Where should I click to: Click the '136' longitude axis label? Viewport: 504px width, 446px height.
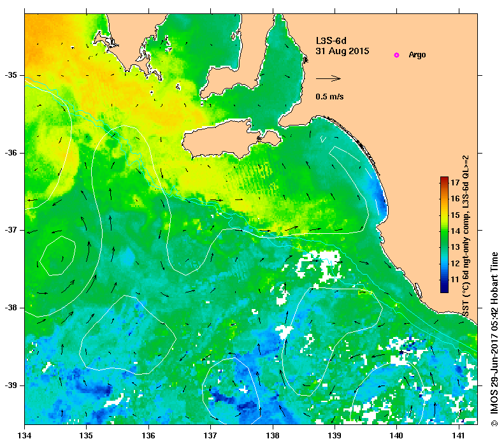coord(148,436)
